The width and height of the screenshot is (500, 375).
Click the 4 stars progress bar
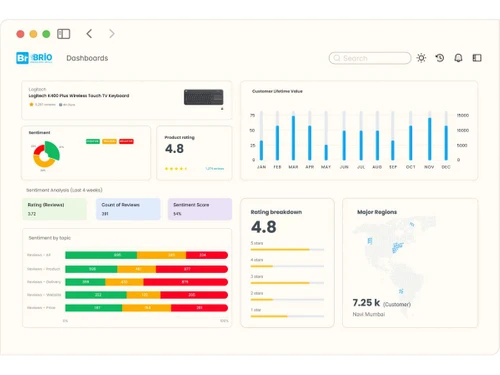click(x=287, y=266)
